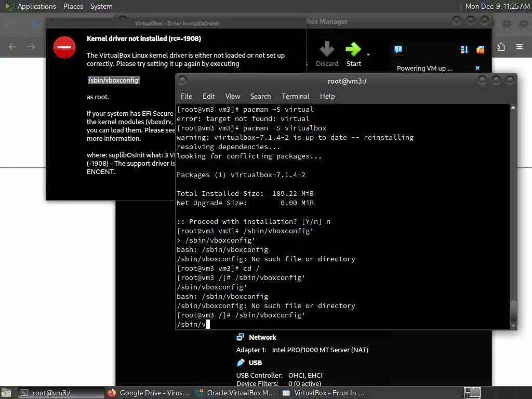
Task: Click the Applications menu logo icon in the top panel
Action: coord(9,6)
